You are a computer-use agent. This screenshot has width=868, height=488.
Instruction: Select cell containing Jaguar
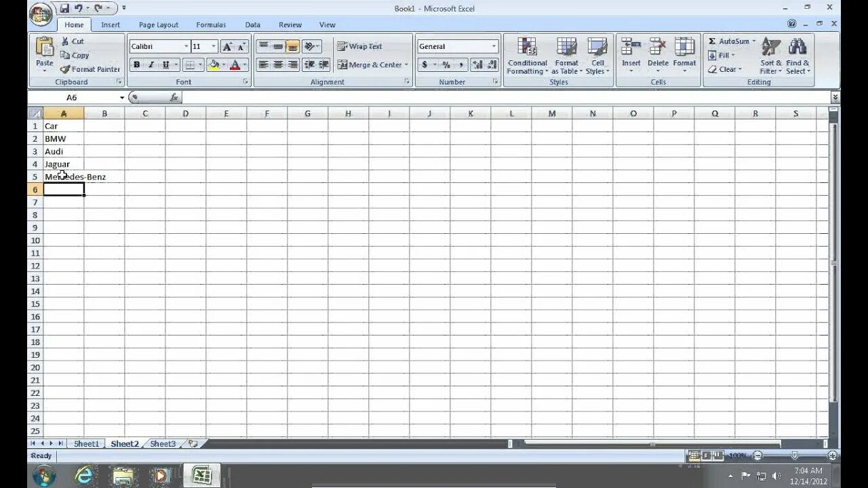pyautogui.click(x=64, y=164)
